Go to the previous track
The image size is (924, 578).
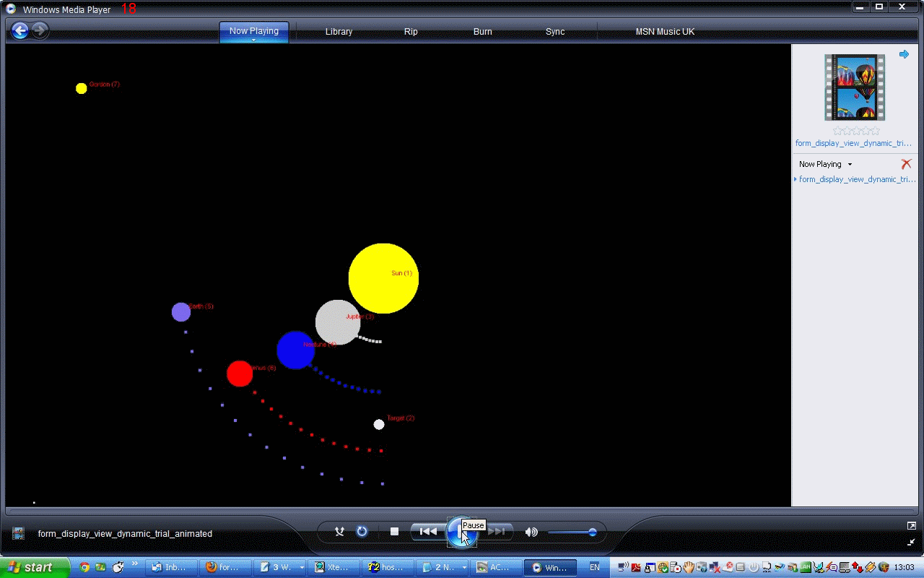point(429,532)
